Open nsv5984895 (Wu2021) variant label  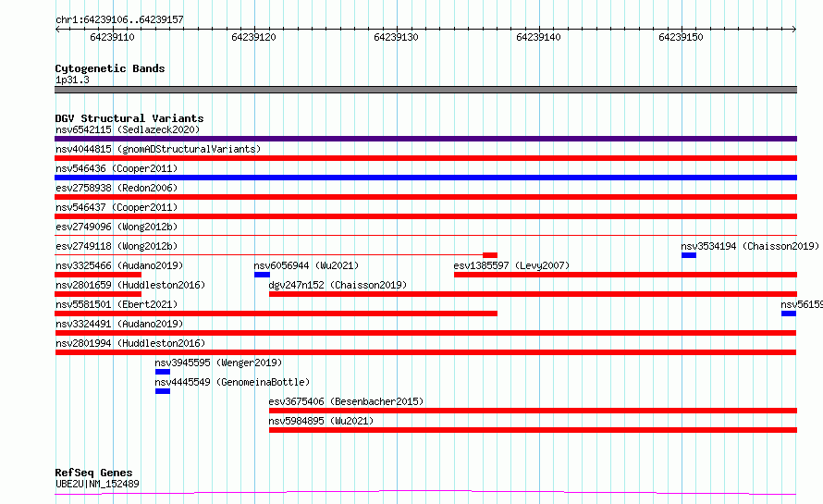(x=321, y=421)
